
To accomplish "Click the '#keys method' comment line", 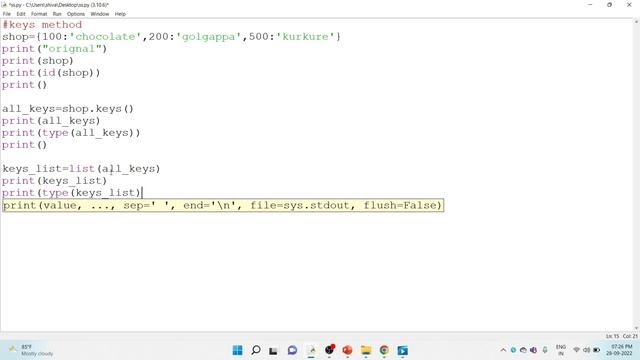I will [42, 25].
